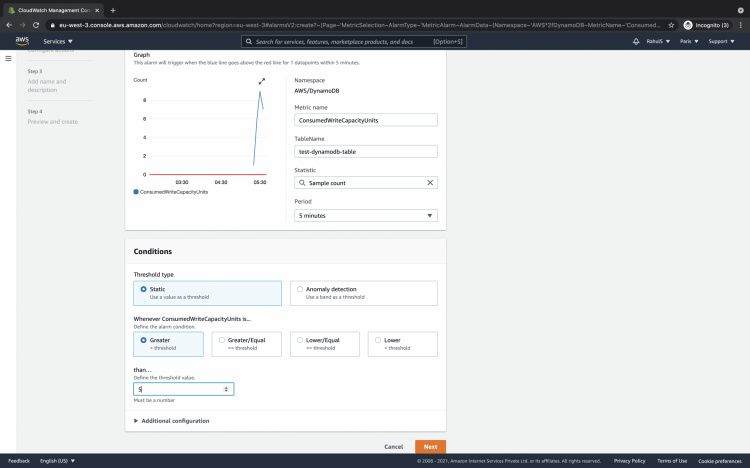Click the orange Next button
This screenshot has height=468, width=750.
430,447
